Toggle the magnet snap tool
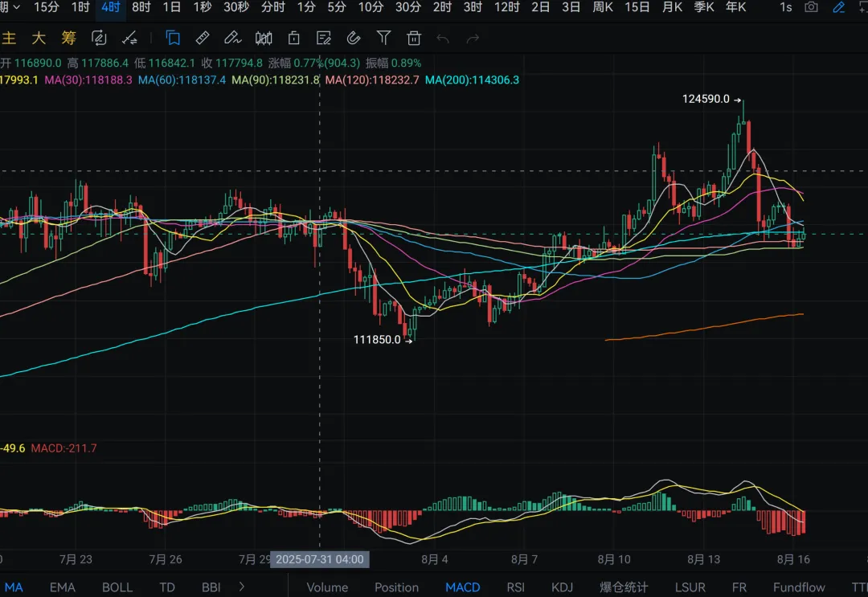 pyautogui.click(x=354, y=39)
